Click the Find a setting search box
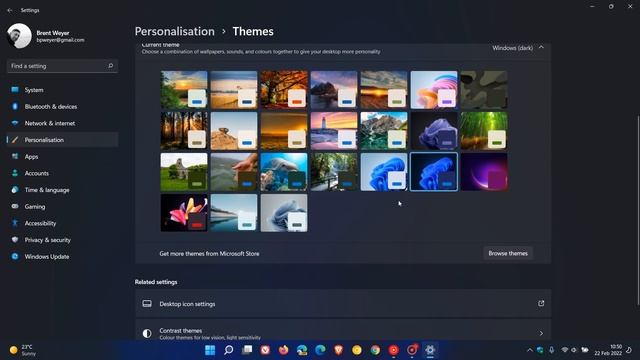The height and width of the screenshot is (360, 640). (62, 66)
